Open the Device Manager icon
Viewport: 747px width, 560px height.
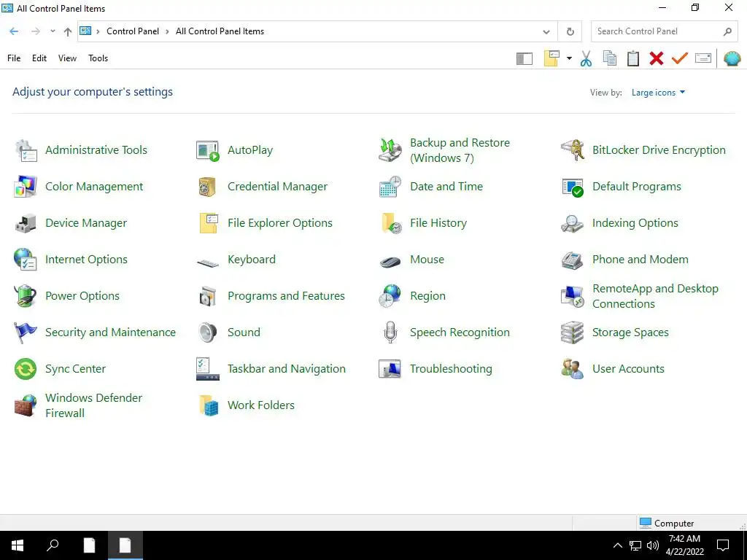[x=26, y=223]
